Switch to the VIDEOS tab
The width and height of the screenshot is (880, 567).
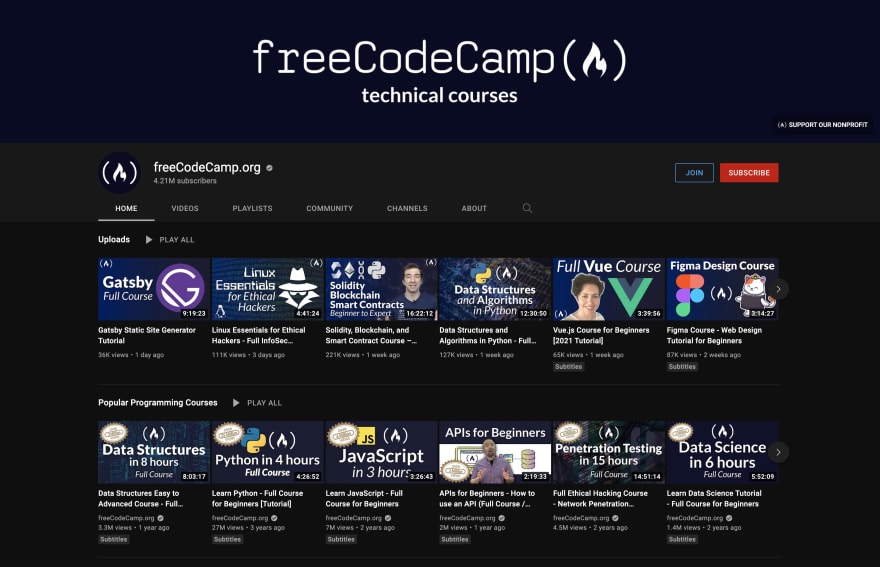click(x=185, y=208)
